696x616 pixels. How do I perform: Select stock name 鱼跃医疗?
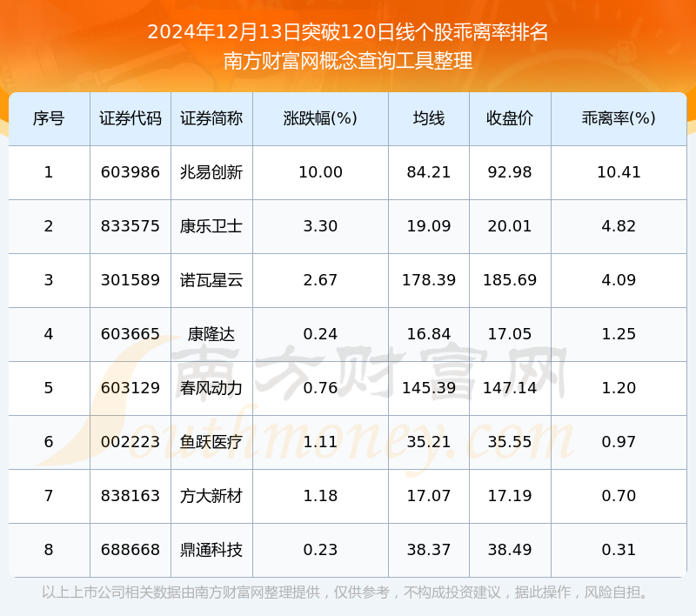[x=211, y=442]
